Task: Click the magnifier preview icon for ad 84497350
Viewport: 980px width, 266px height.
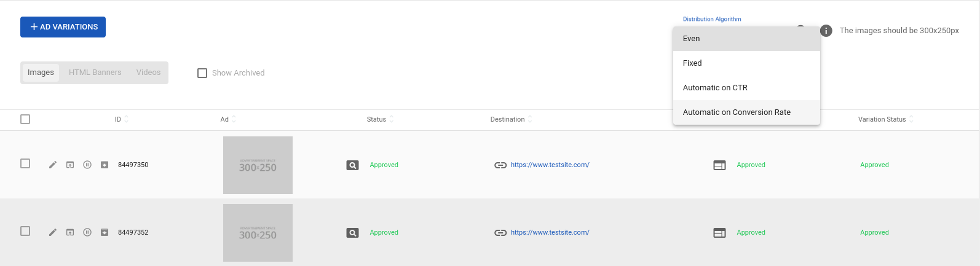Action: click(352, 165)
